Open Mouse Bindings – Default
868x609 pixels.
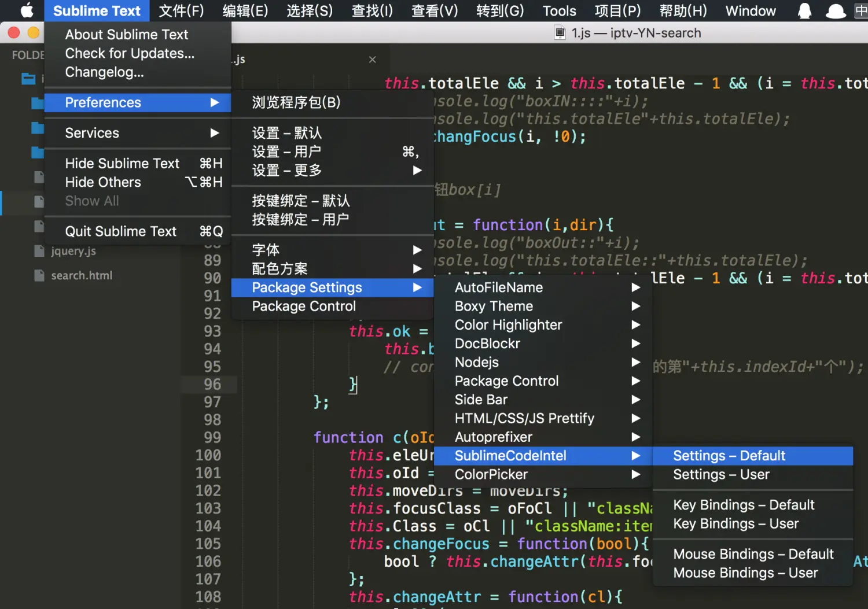[x=753, y=554]
